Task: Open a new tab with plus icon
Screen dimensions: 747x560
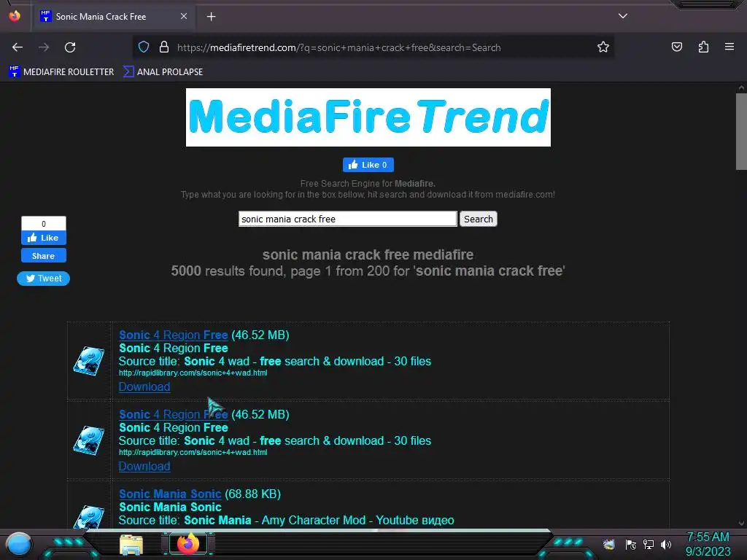Action: pos(211,17)
